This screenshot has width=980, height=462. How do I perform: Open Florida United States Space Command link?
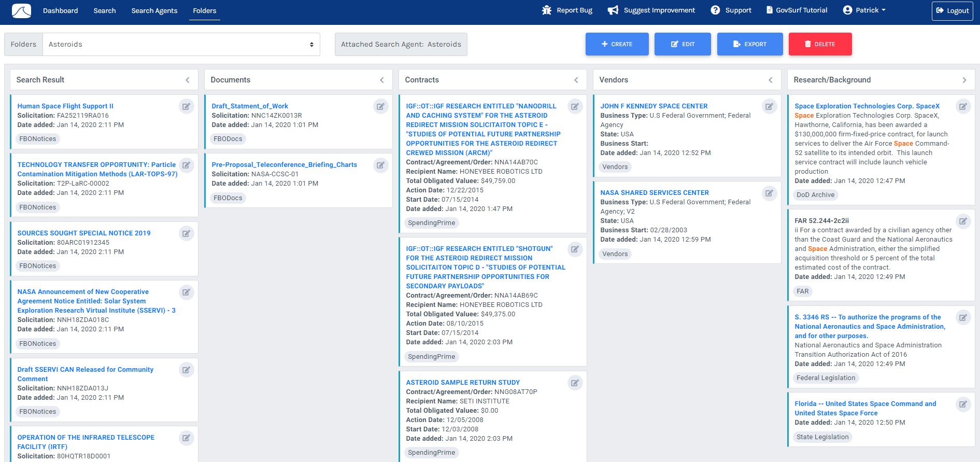(865, 409)
